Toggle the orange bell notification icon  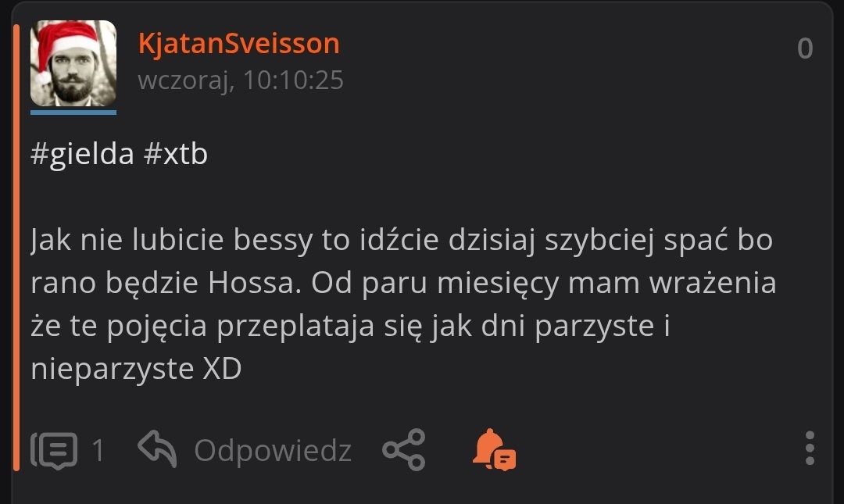pyautogui.click(x=494, y=449)
